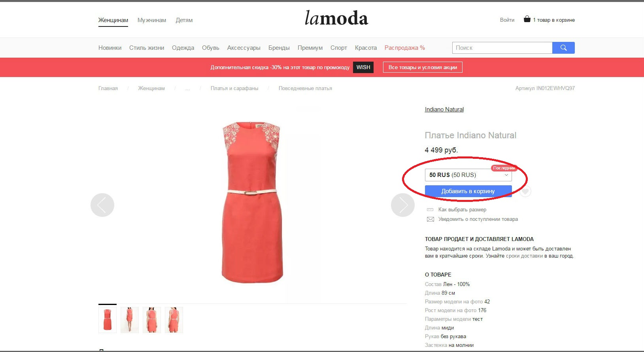Click the ruler size guide icon
Screen dimensions: 644x352
[x=430, y=210]
